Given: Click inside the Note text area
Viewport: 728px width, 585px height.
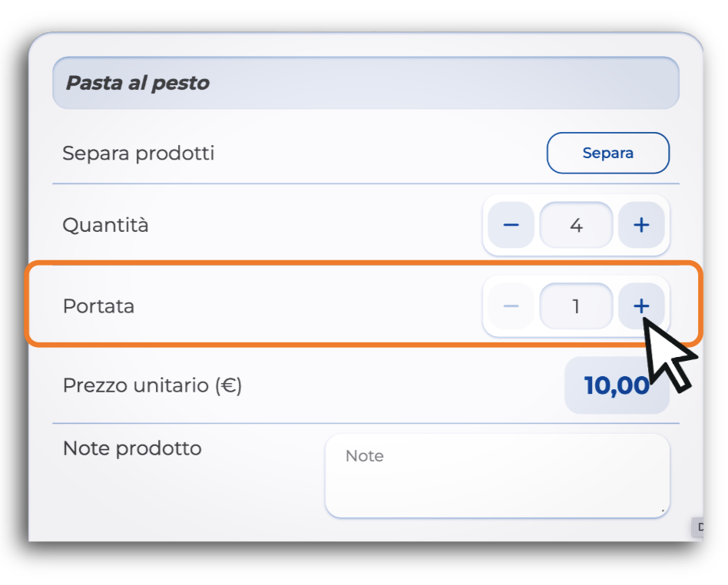Looking at the screenshot, I should click(498, 476).
